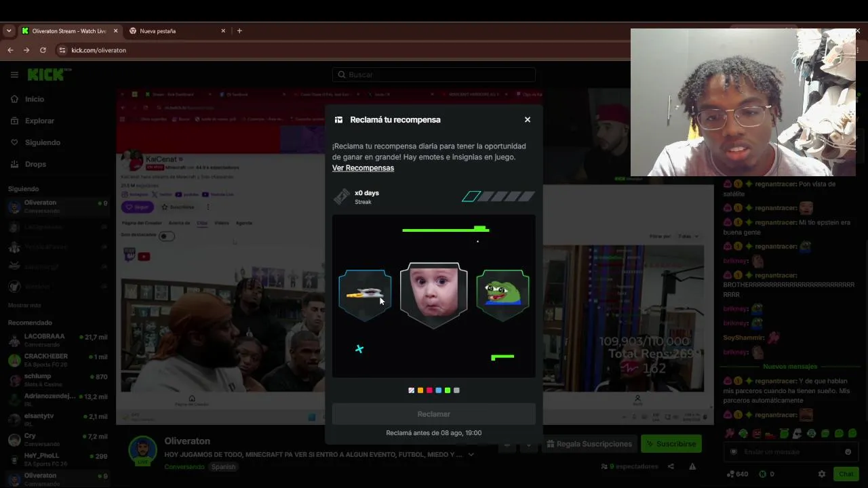The height and width of the screenshot is (488, 868).
Task: Select the Pepe frog emote reward card
Action: tap(502, 296)
